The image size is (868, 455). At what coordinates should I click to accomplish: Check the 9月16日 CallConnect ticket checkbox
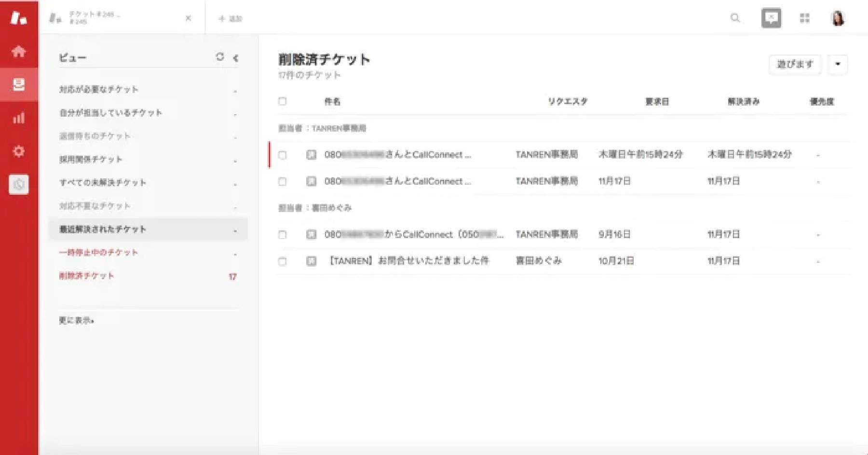283,235
